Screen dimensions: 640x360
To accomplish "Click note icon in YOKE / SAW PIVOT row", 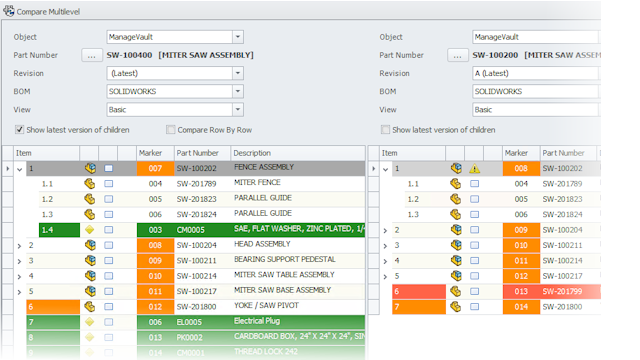I will click(109, 307).
